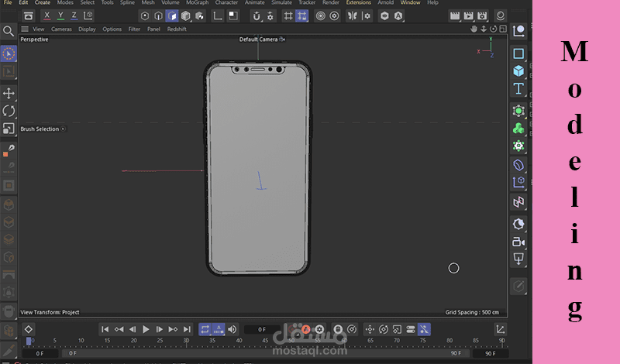The width and height of the screenshot is (620, 364).
Task: Toggle the Y axis lock
Action: tap(61, 15)
